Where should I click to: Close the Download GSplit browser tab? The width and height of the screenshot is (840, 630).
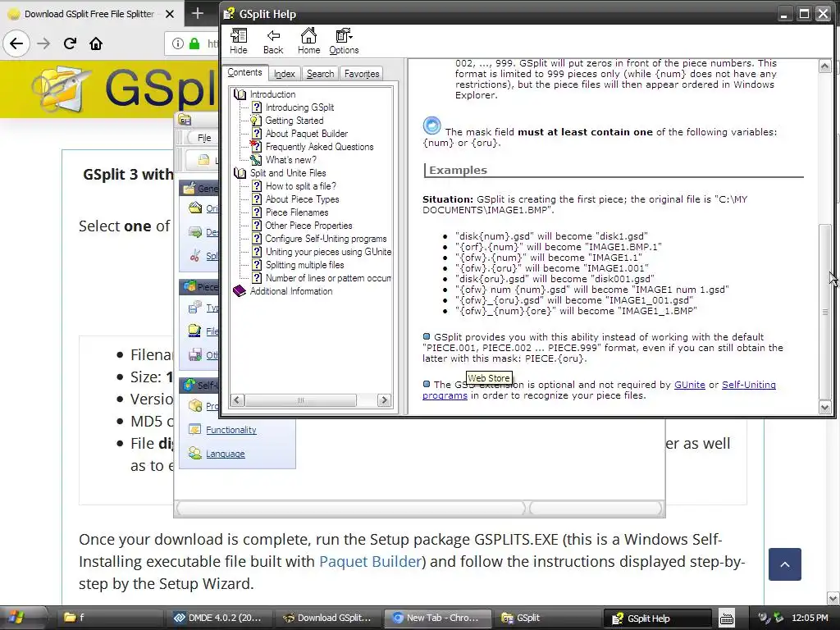(x=169, y=14)
